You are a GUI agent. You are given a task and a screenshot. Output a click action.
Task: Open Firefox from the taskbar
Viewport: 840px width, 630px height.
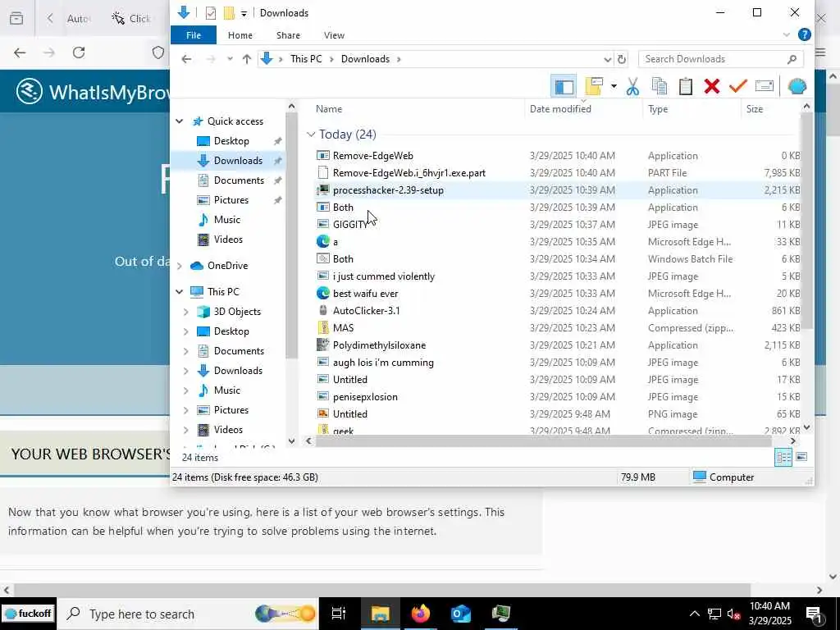coord(421,614)
